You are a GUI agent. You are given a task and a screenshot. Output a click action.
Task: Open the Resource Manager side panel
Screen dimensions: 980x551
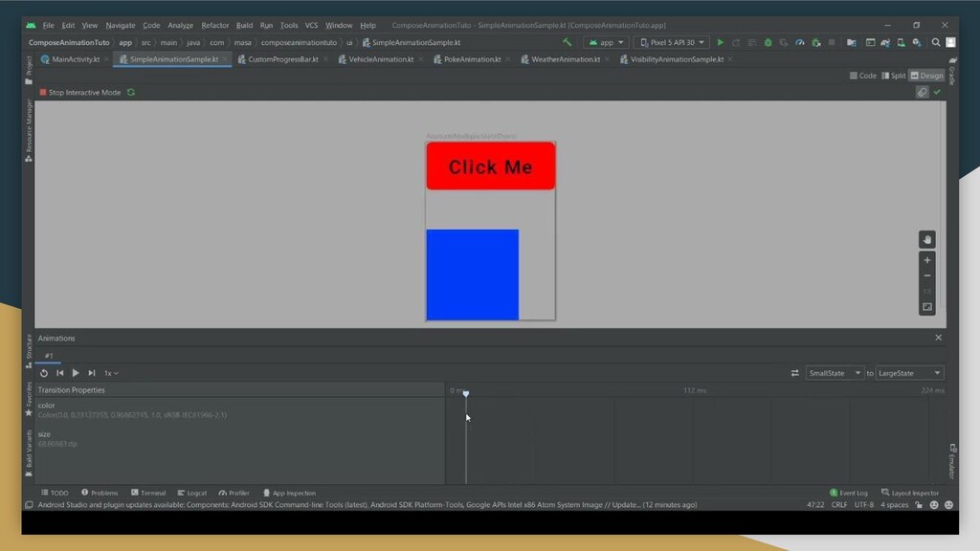click(29, 131)
